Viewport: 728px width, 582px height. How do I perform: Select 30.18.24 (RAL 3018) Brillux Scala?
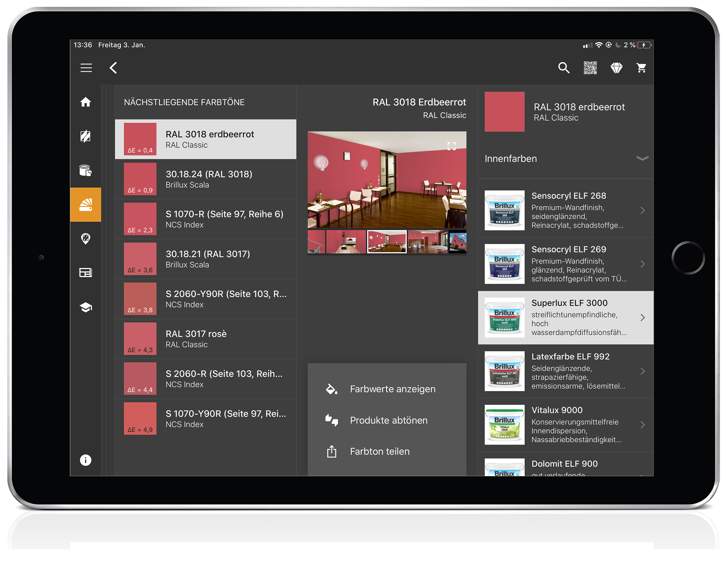point(206,179)
